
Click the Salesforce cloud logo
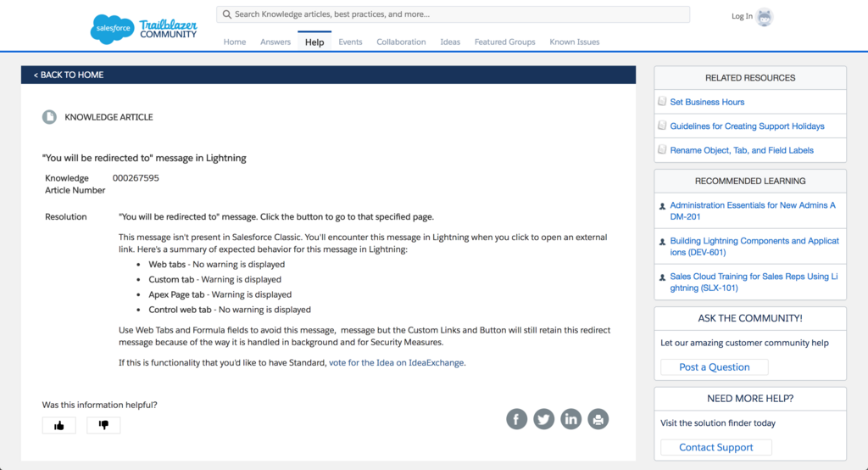click(x=112, y=29)
